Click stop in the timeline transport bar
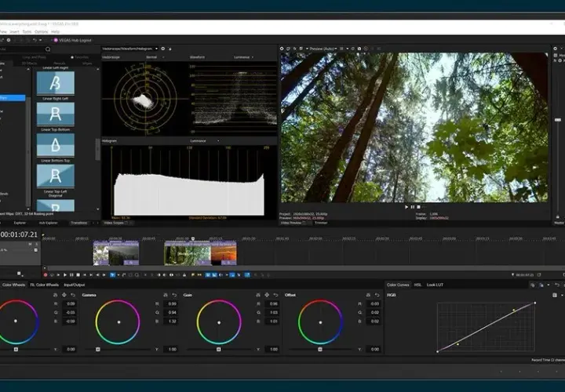 click(x=78, y=275)
